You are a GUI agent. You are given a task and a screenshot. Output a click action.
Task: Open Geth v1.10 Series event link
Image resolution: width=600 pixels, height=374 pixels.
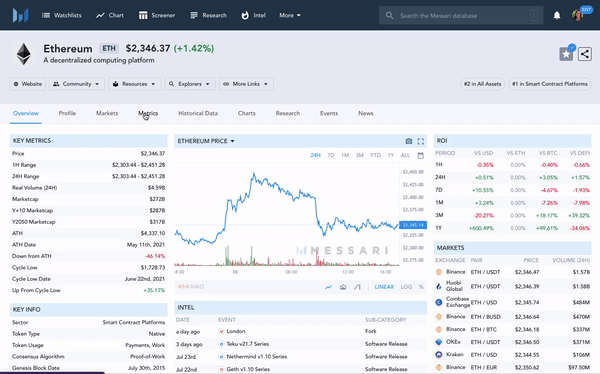(248, 369)
